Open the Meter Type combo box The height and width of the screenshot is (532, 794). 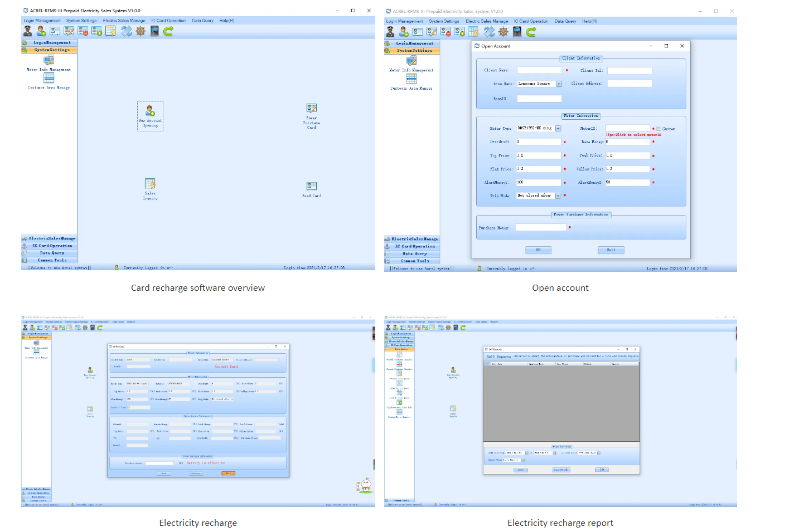point(558,129)
